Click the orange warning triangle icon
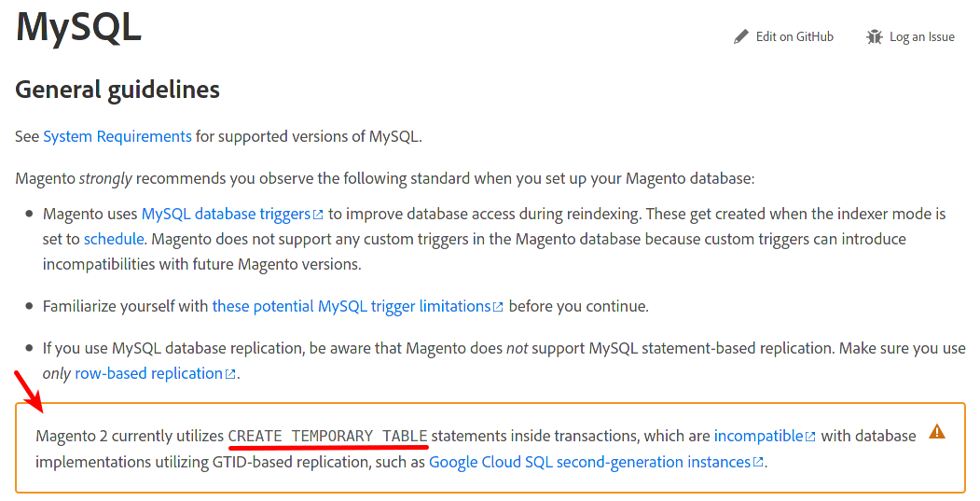This screenshot has height=501, width=980. [937, 432]
